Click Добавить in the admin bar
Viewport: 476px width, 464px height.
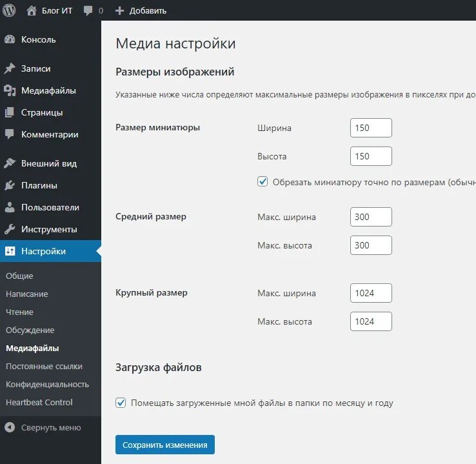148,11
